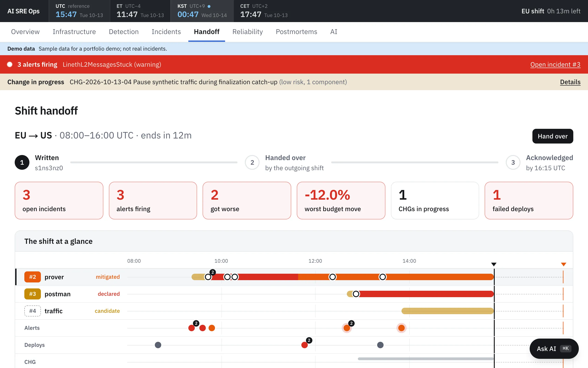
Task: Select the KST UTC+9 clock
Action: pos(202,11)
